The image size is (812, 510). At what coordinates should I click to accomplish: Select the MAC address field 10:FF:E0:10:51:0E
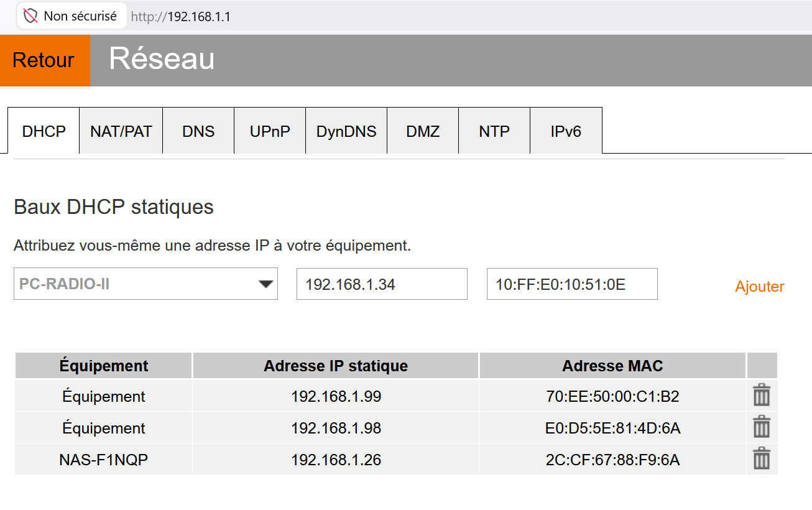[571, 284]
